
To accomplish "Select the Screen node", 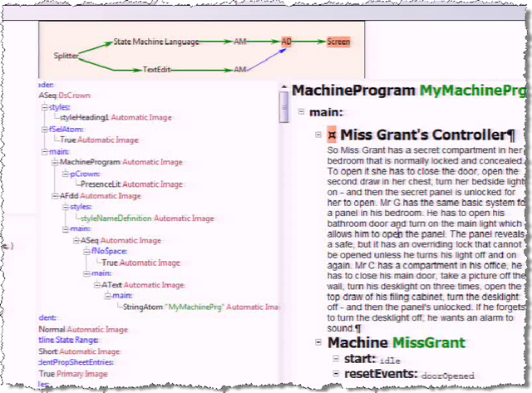I will click(338, 42).
